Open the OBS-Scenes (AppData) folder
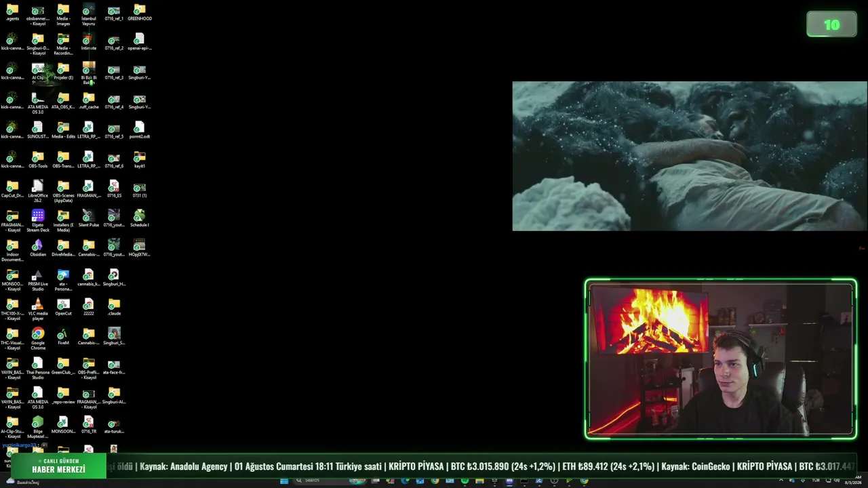 63,192
